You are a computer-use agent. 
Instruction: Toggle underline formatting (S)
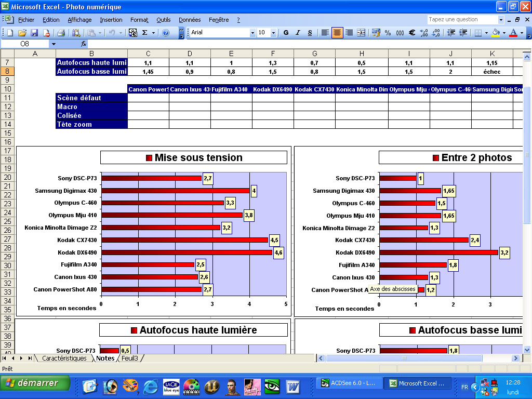310,33
